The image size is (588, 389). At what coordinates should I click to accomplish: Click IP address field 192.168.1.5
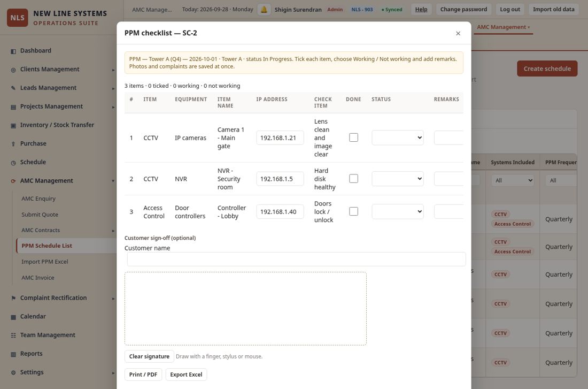(x=280, y=179)
